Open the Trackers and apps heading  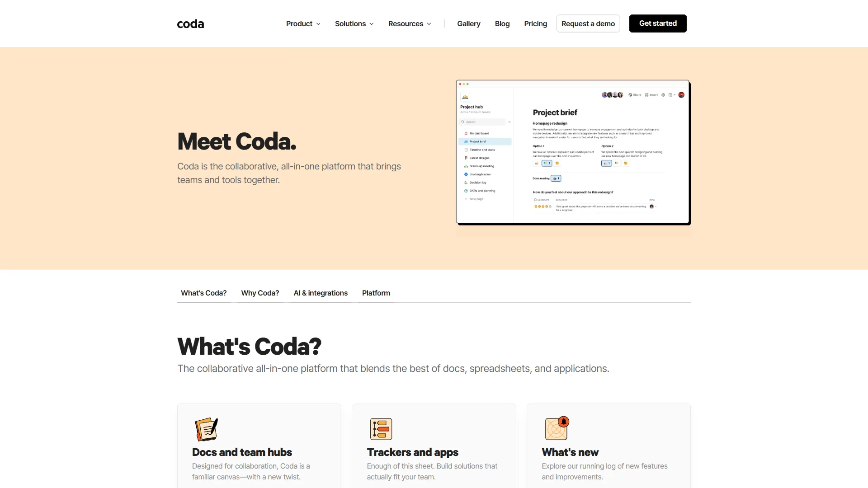[x=412, y=452]
